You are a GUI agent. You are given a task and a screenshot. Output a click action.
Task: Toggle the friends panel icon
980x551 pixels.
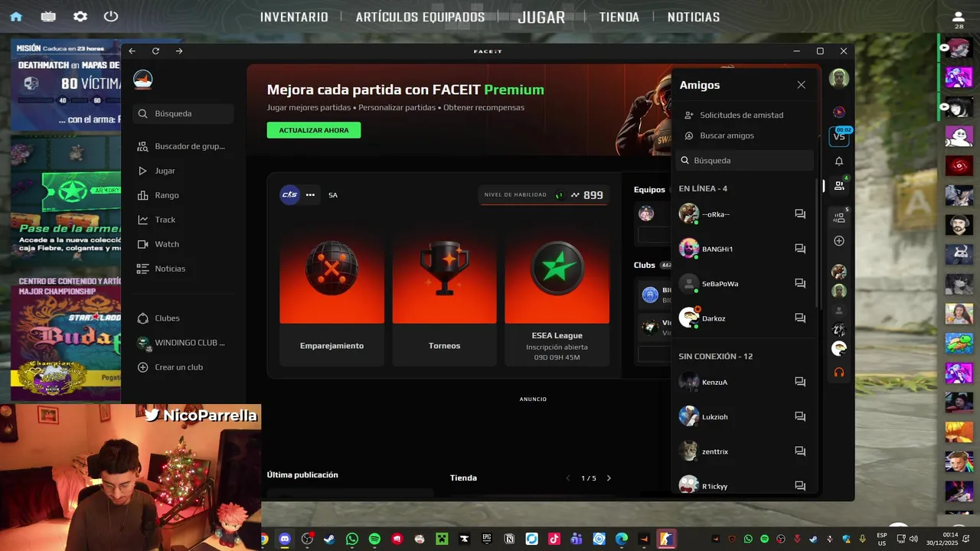(839, 185)
